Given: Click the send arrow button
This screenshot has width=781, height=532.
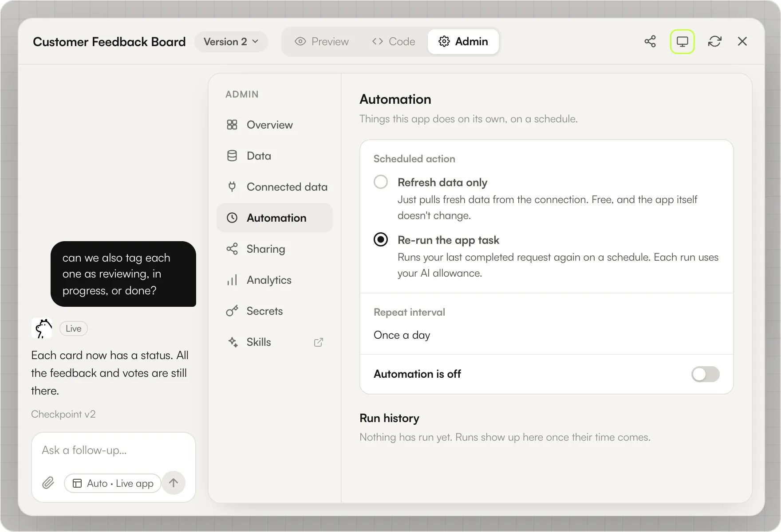Looking at the screenshot, I should pos(174,483).
